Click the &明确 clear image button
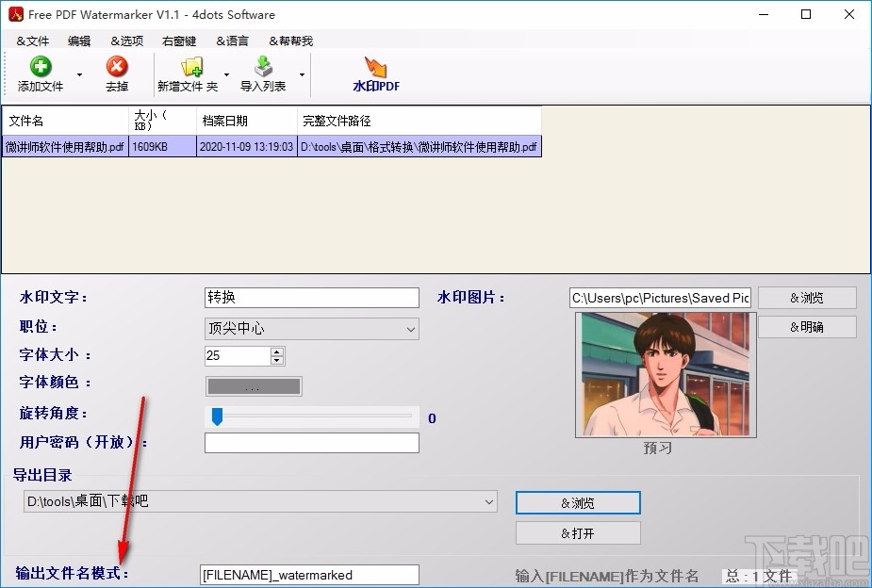The height and width of the screenshot is (588, 872). point(807,327)
